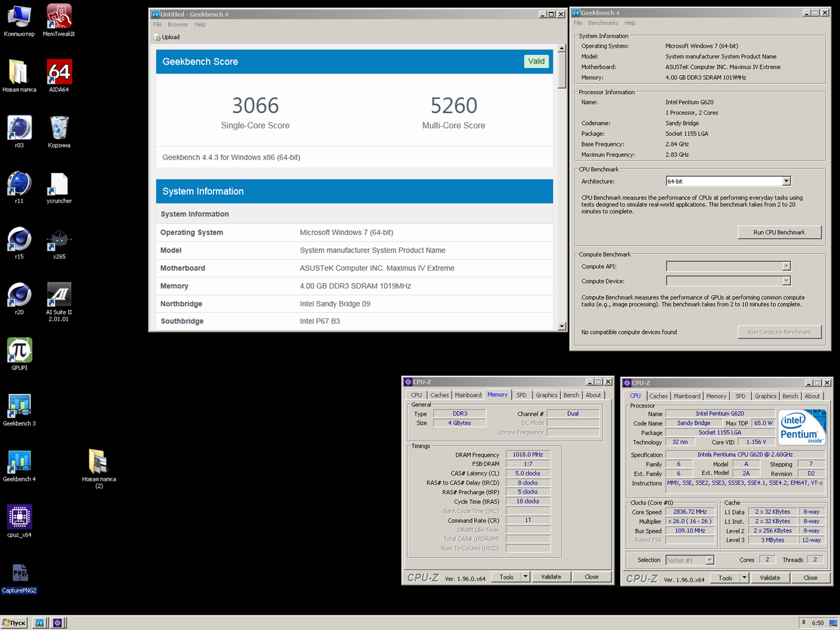Select the r20 Cinebench shortcut

coord(19,298)
